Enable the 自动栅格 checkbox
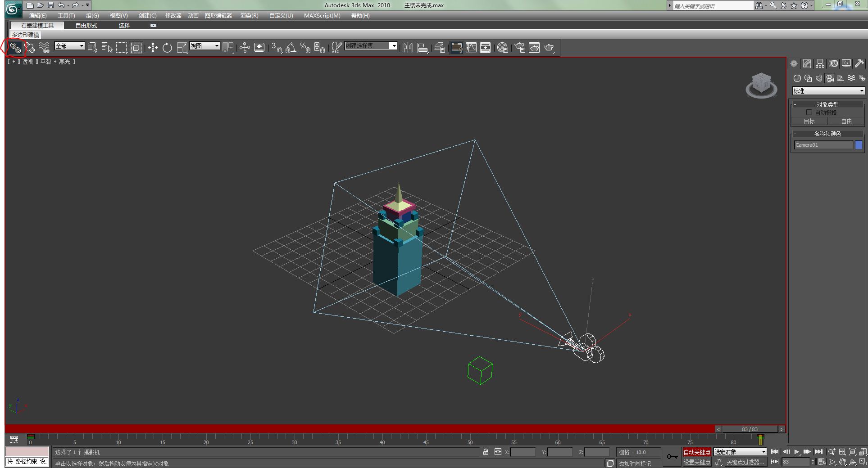868x468 pixels. click(809, 112)
